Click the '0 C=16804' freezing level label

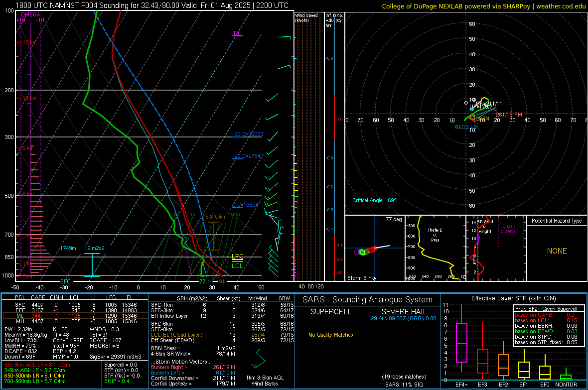pos(245,205)
